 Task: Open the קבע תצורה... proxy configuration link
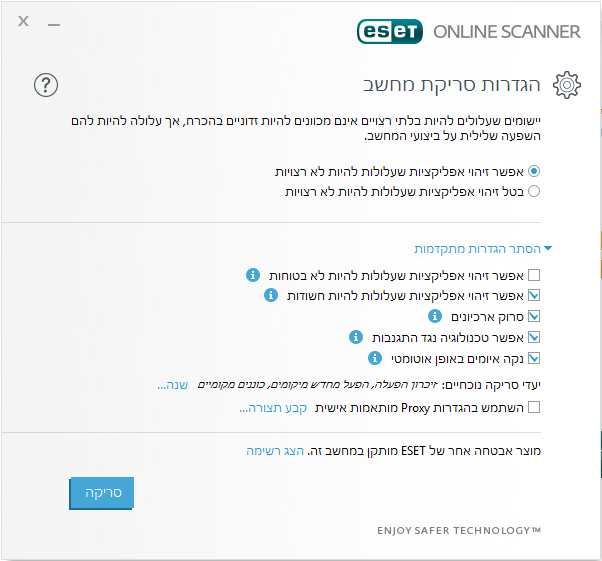[x=273, y=408]
